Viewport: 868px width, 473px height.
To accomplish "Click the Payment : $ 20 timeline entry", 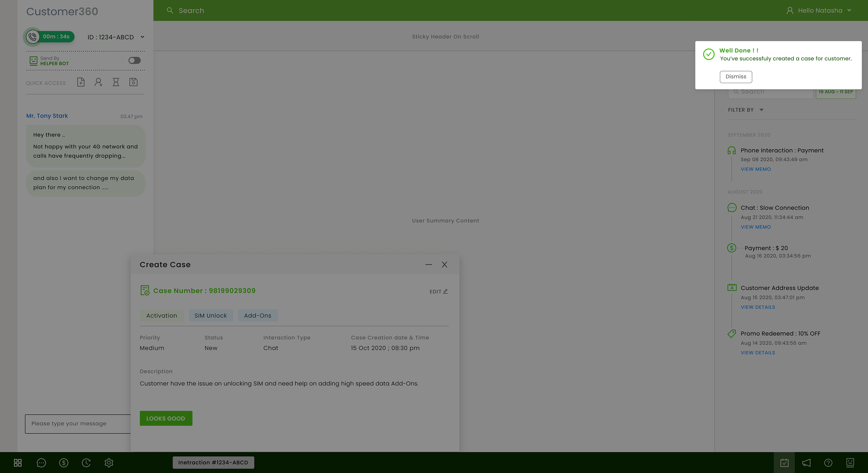I will coord(766,248).
